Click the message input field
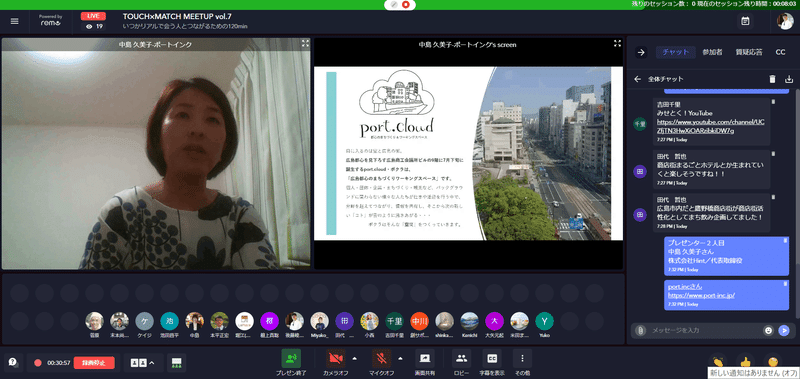The height and width of the screenshot is (379, 800). pyautogui.click(x=704, y=331)
